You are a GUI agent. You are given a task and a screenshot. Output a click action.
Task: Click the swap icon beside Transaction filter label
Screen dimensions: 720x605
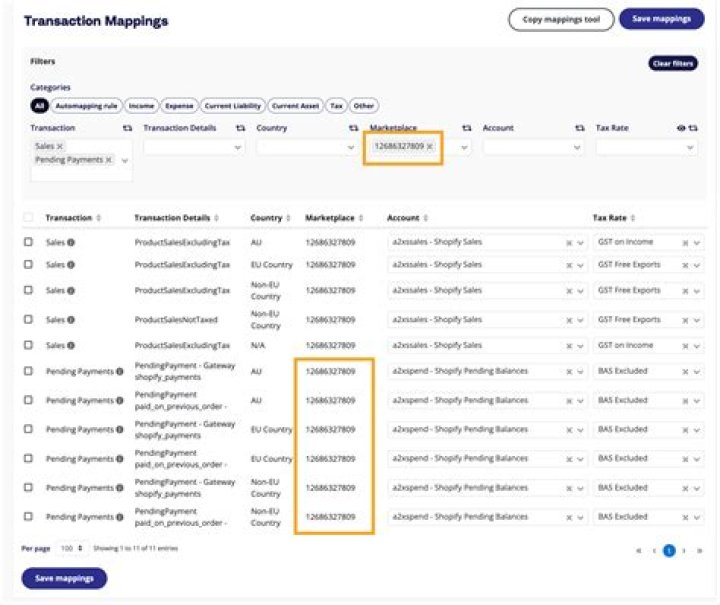[127, 129]
